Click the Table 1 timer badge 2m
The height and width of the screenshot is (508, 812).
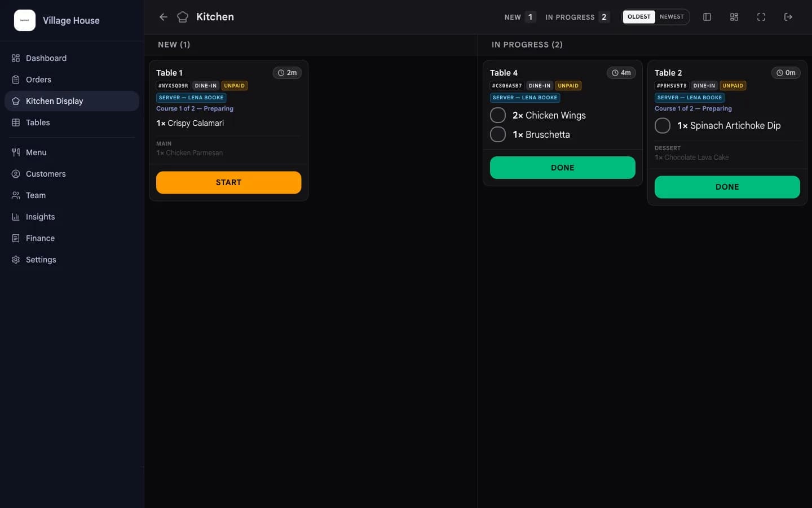(287, 73)
